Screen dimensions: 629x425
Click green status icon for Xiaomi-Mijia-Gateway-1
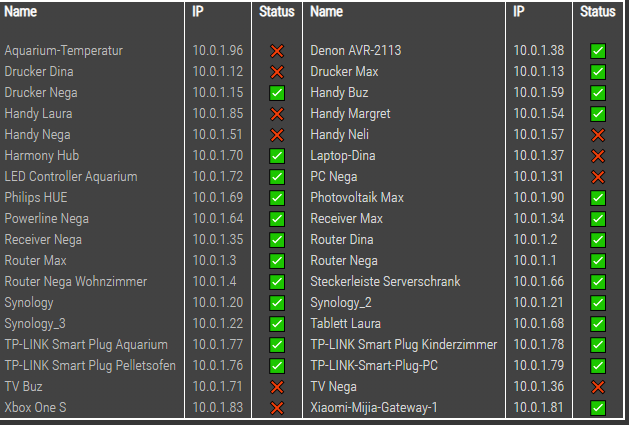[598, 407]
